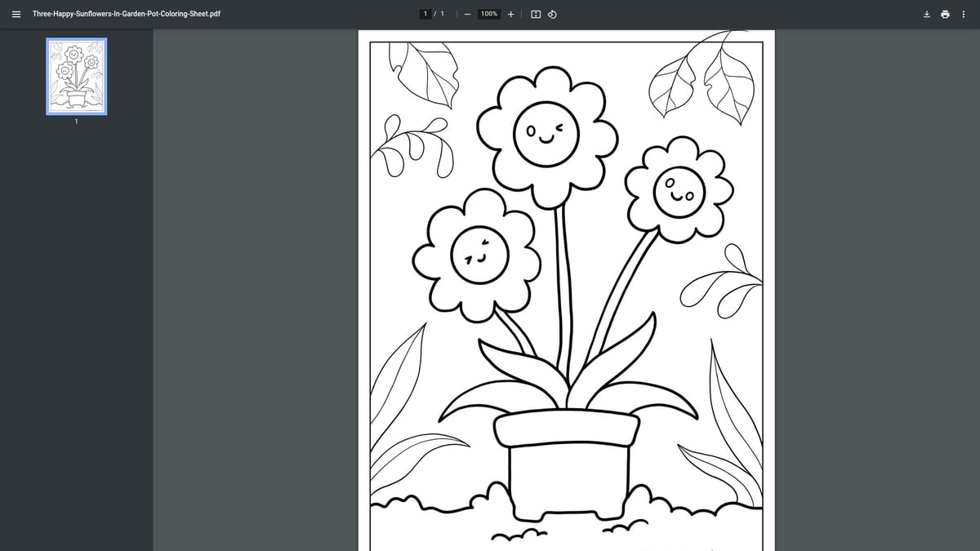
Task: Select the filename title in the header bar
Action: click(x=126, y=13)
